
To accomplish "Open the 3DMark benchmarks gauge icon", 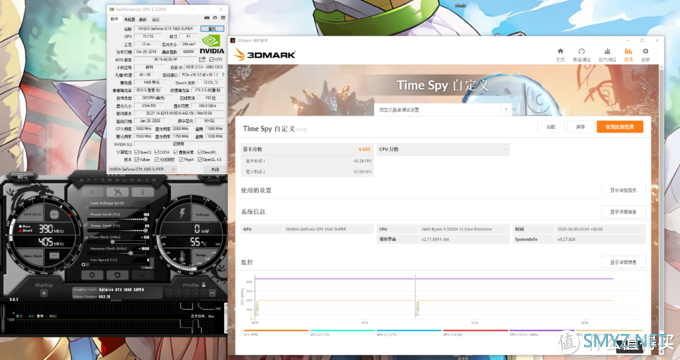I will pos(582,51).
